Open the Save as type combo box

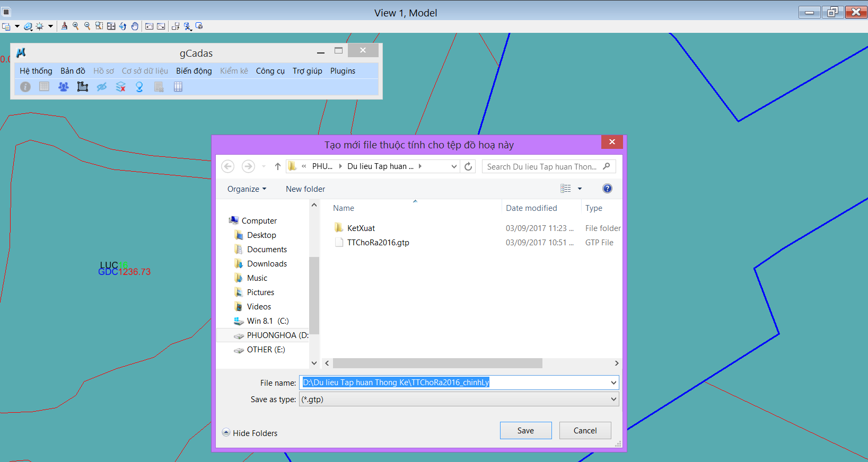459,399
